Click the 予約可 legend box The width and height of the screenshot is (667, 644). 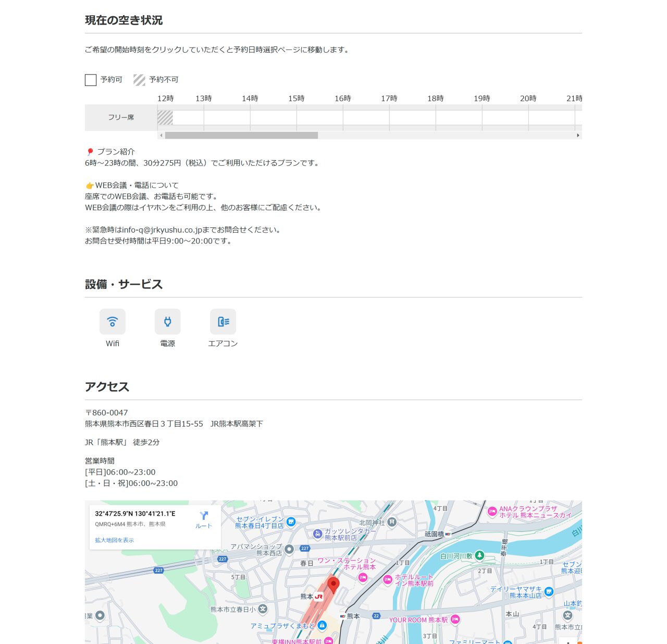[x=91, y=80]
